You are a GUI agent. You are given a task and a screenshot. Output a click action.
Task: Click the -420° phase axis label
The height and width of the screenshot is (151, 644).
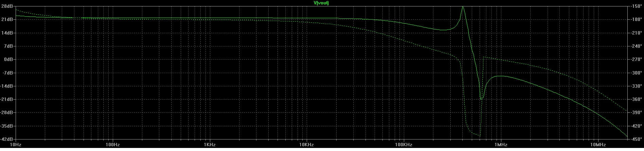637,126
